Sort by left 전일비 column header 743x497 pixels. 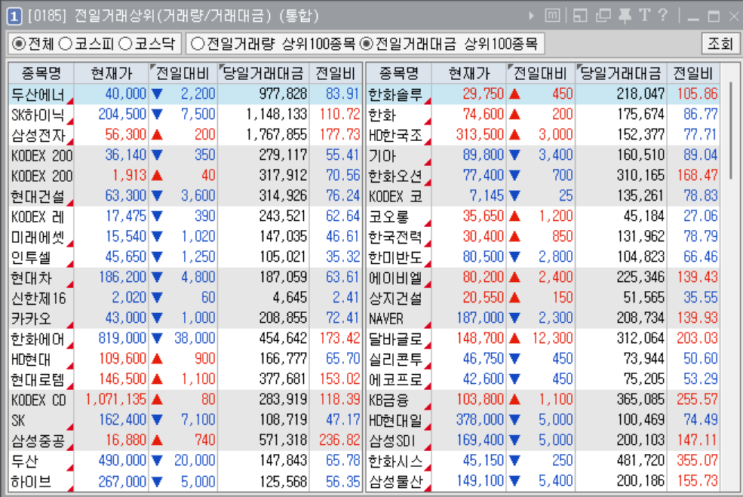335,73
